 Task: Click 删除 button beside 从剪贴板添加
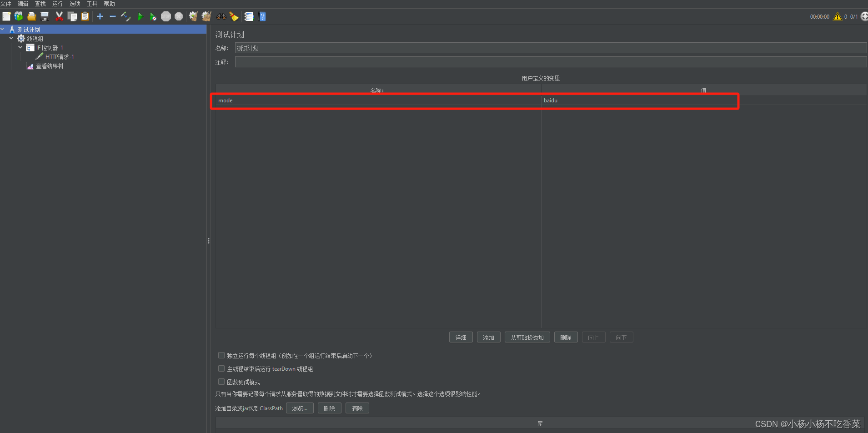click(566, 337)
